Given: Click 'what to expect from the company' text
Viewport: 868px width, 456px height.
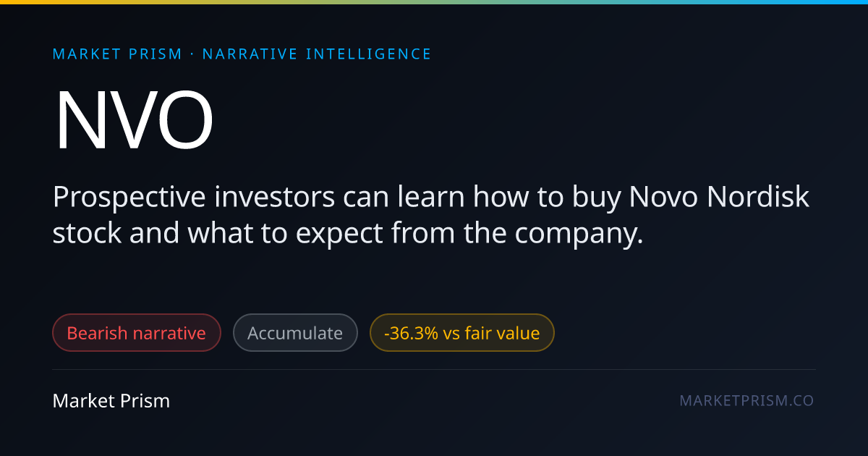Looking at the screenshot, I should point(415,235).
